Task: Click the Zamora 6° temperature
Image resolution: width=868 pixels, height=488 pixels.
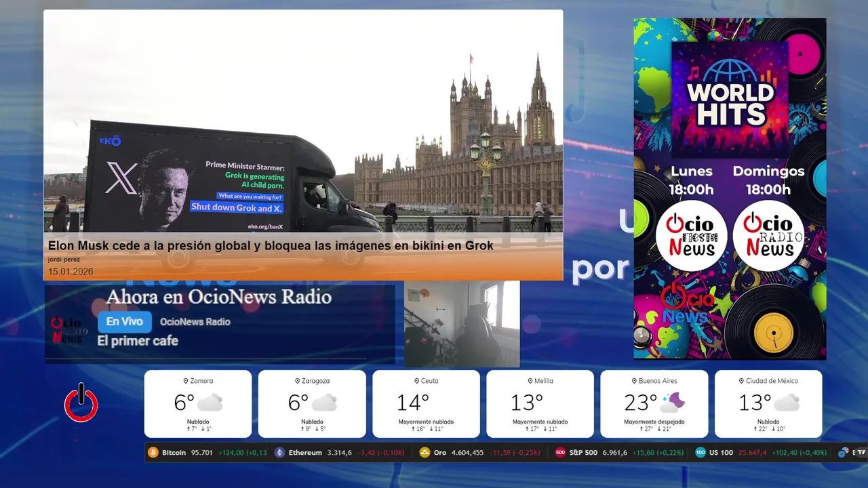Action: (184, 403)
